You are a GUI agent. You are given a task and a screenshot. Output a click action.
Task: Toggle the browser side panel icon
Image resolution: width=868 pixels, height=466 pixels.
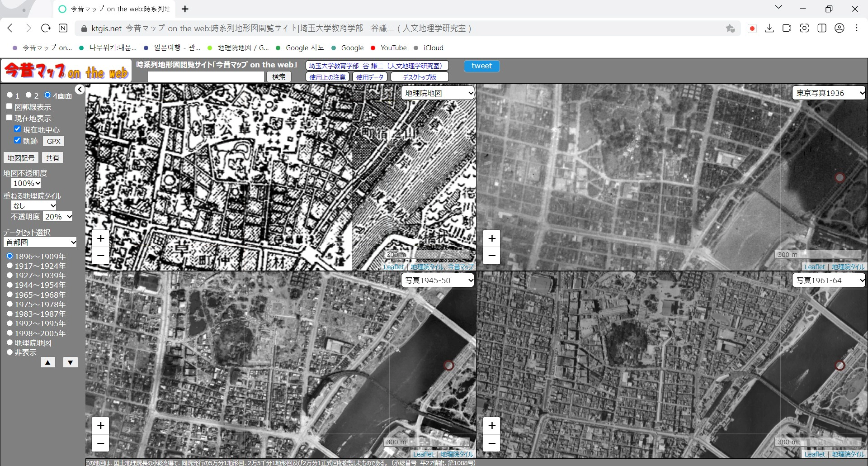pyautogui.click(x=822, y=28)
